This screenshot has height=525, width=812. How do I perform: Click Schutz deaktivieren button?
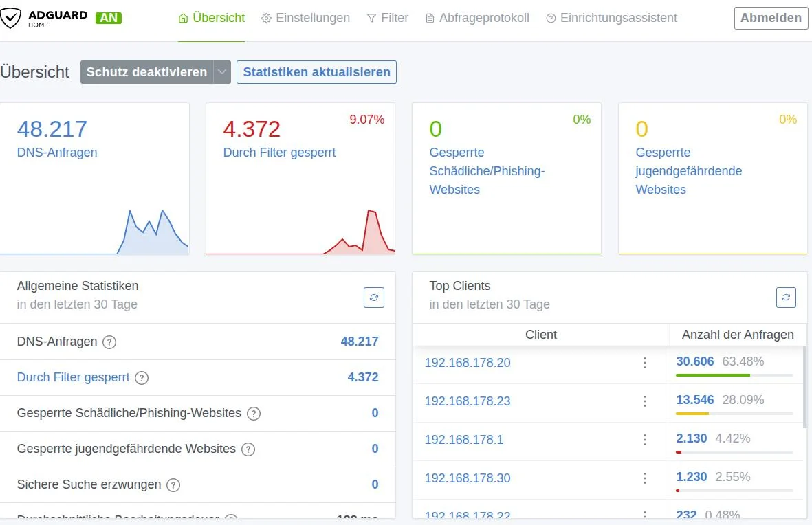tap(146, 72)
